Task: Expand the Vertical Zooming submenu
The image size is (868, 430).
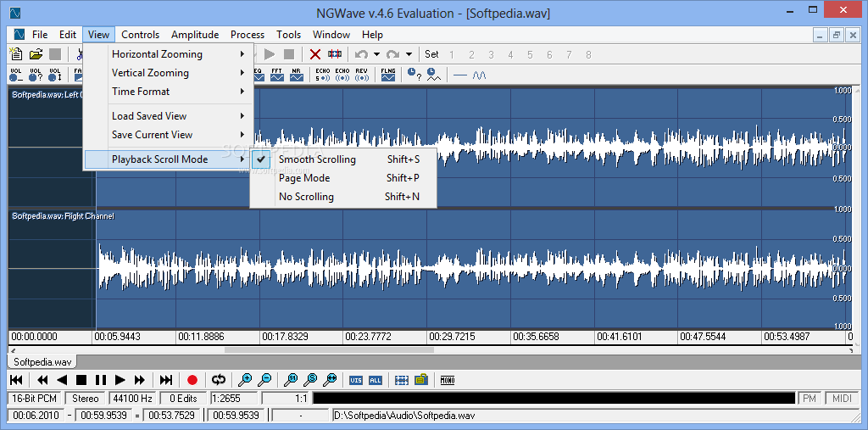Action: [169, 73]
